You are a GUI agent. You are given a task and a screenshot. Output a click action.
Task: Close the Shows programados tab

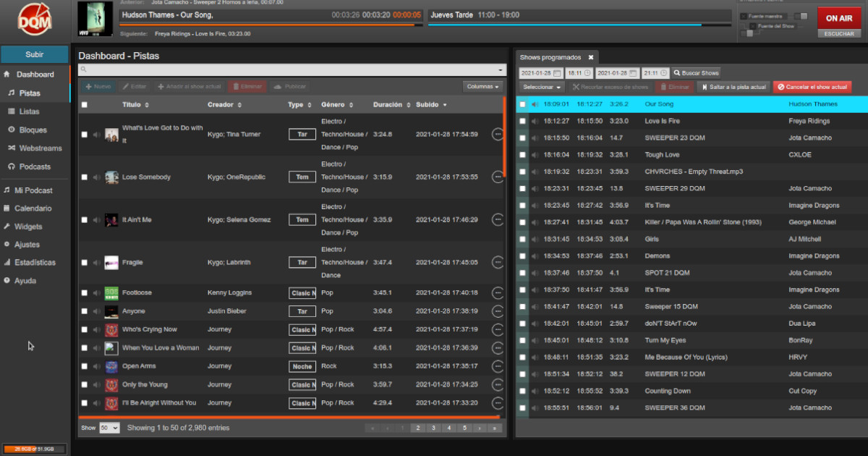coord(590,57)
